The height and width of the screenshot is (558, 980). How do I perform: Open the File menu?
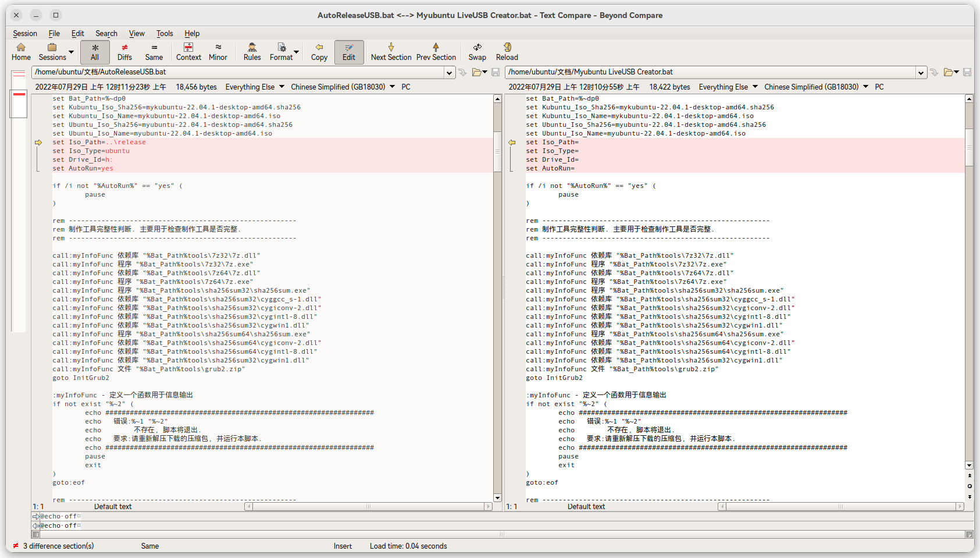coord(54,34)
